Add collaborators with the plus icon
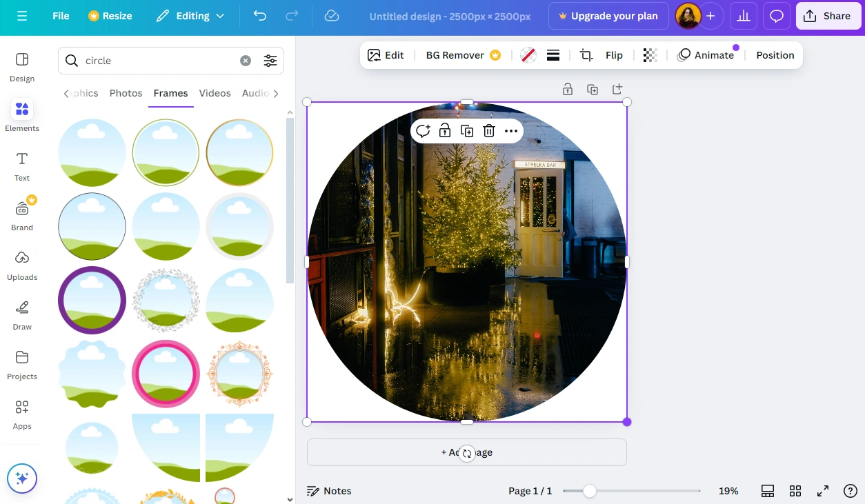The image size is (865, 504). tap(710, 16)
